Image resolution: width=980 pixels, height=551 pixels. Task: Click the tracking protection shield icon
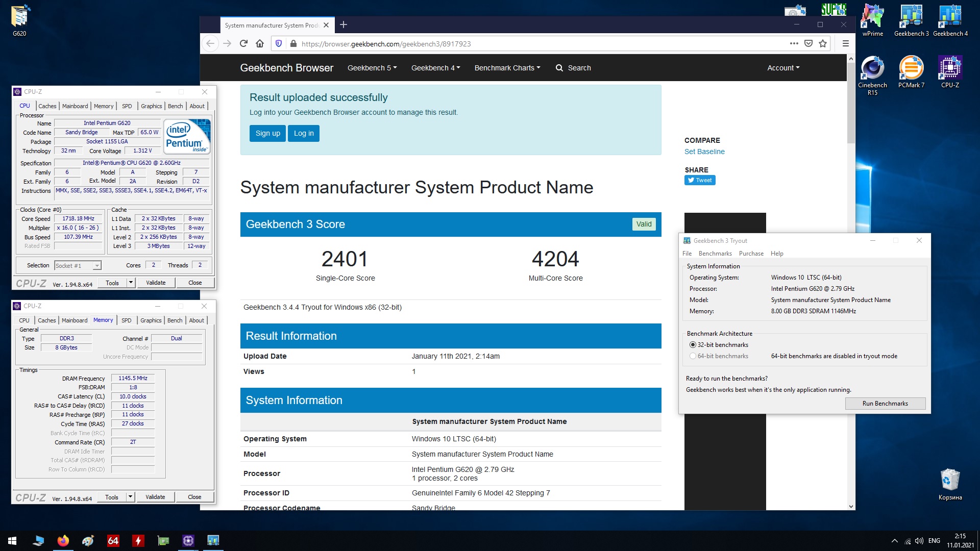pyautogui.click(x=279, y=44)
